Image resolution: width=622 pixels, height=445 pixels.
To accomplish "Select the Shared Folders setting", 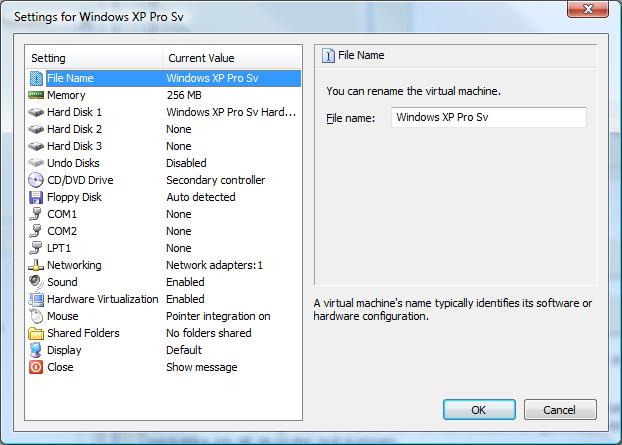I will (x=163, y=333).
